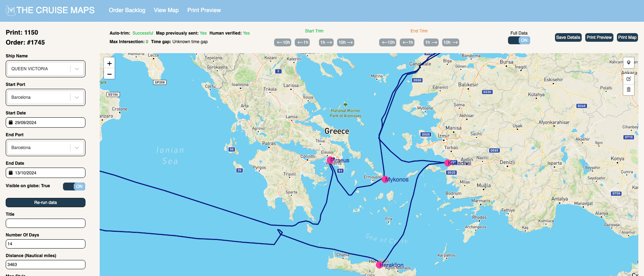Viewport: 644px width, 276px height.
Task: Zoom in on the map
Action: (109, 63)
